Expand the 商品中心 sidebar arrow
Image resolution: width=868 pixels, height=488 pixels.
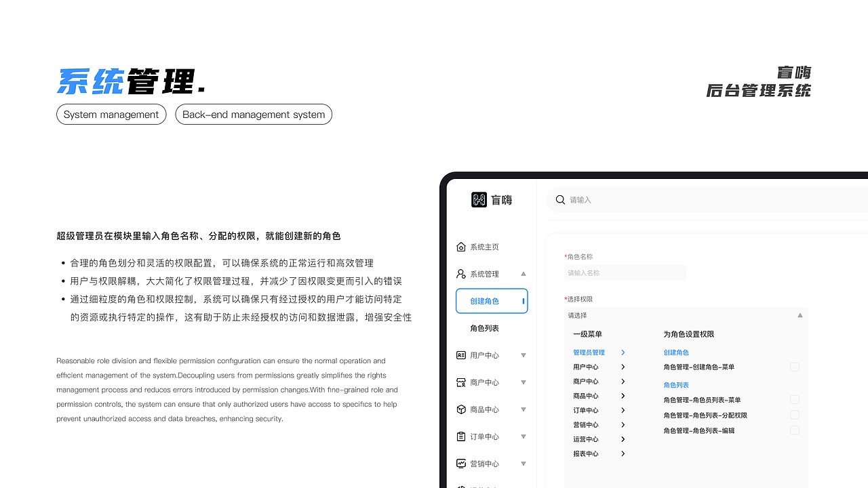click(x=524, y=409)
